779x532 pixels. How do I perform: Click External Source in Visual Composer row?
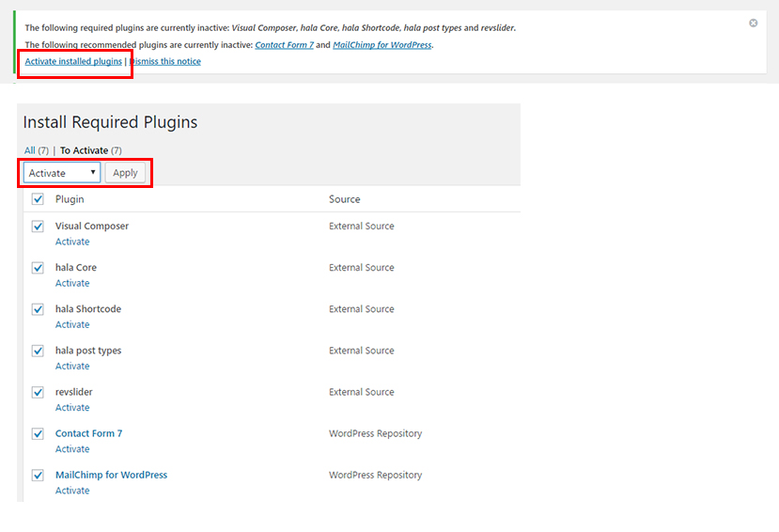click(x=361, y=226)
